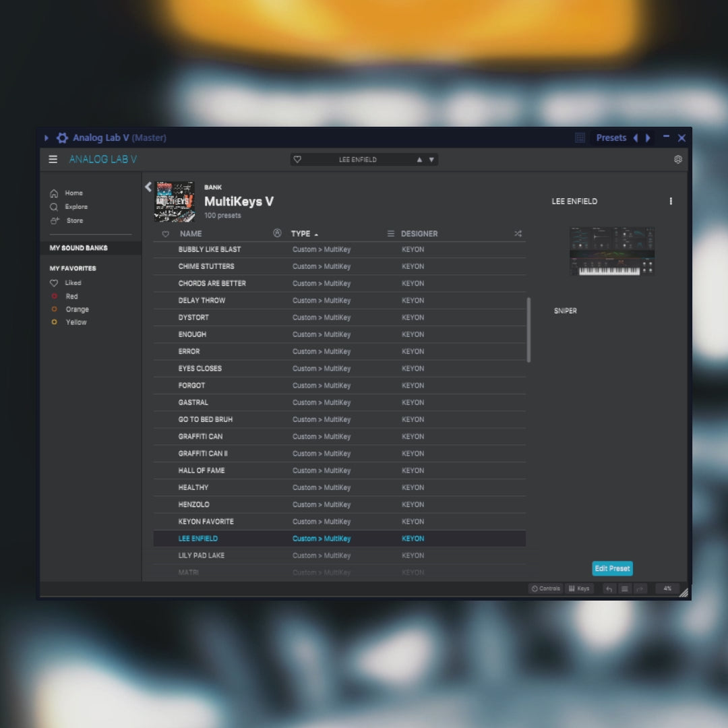The image size is (728, 728).
Task: Step to the next preset with the down arrow
Action: tap(431, 160)
